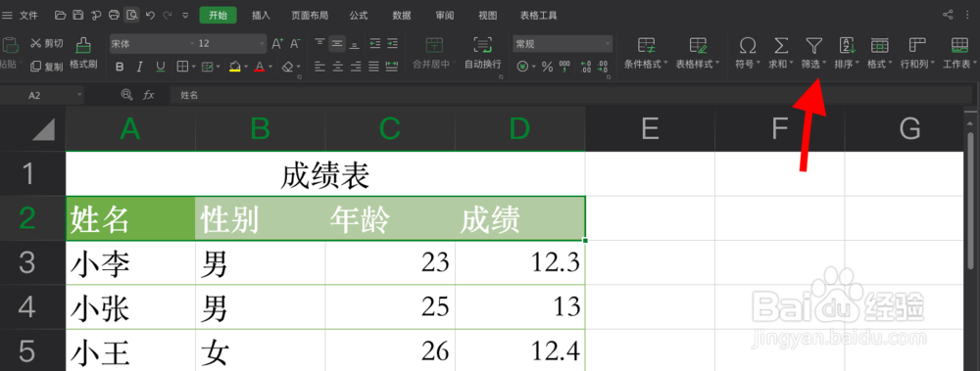Copy selection with 复制 button
The height and width of the screenshot is (371, 980).
[47, 67]
